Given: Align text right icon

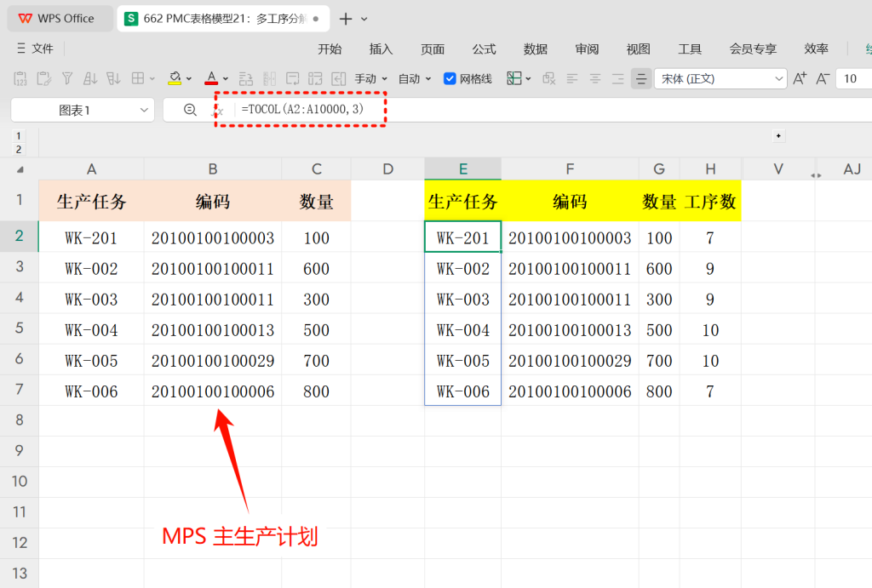Looking at the screenshot, I should tap(618, 79).
